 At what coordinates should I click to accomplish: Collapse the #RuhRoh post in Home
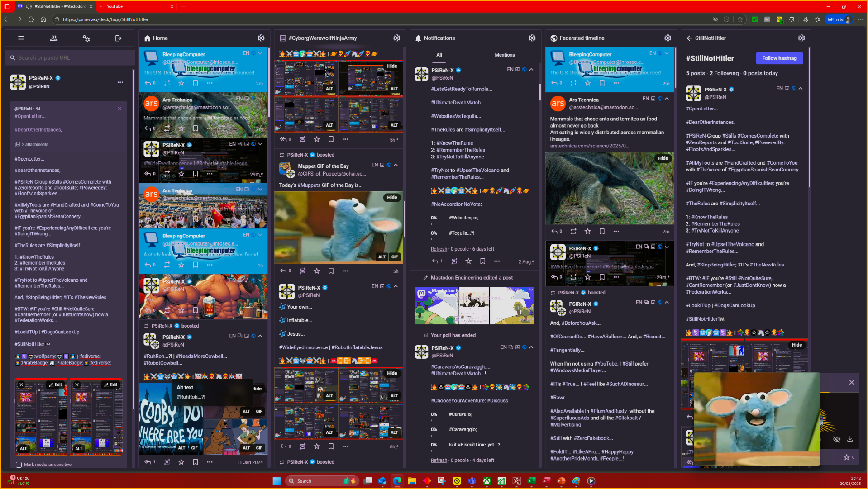point(260,336)
